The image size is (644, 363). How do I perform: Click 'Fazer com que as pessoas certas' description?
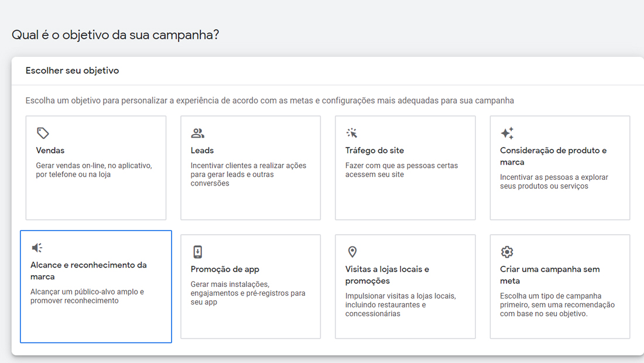(401, 170)
